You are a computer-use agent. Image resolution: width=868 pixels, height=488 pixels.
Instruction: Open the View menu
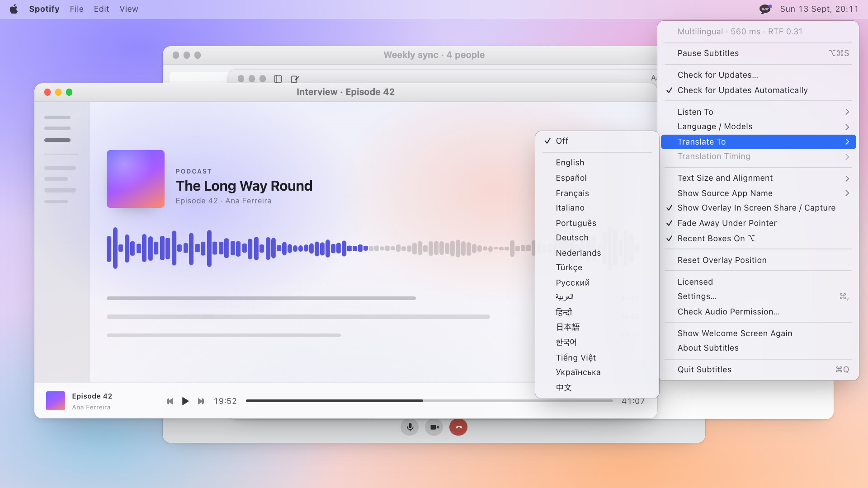(129, 9)
